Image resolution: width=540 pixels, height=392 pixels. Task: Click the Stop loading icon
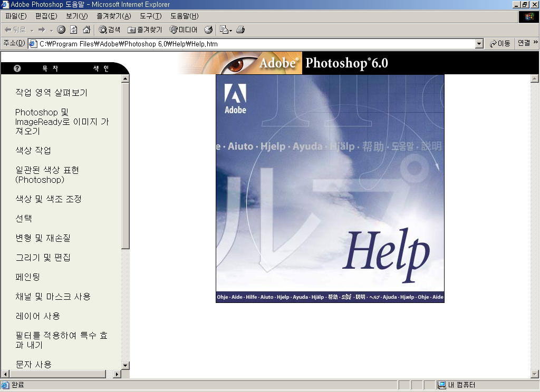tap(61, 30)
